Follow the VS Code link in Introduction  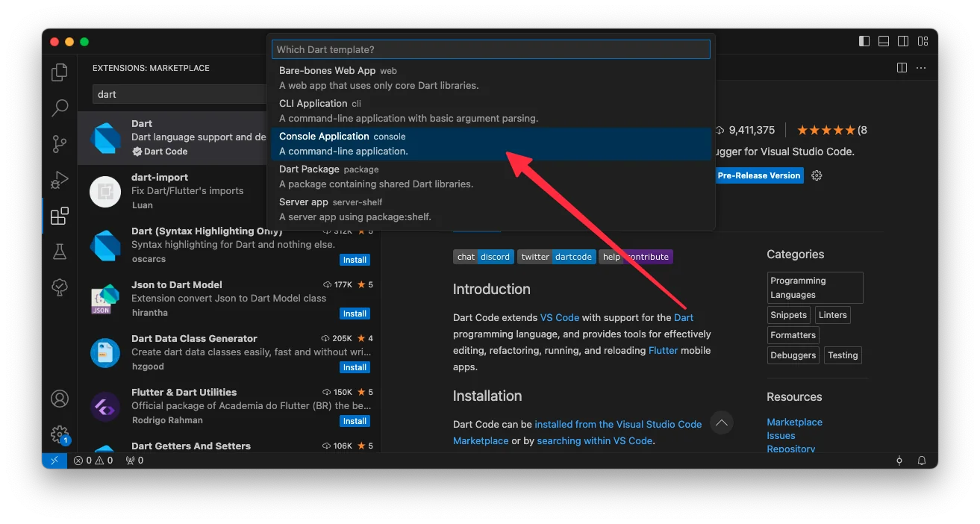pyautogui.click(x=560, y=318)
